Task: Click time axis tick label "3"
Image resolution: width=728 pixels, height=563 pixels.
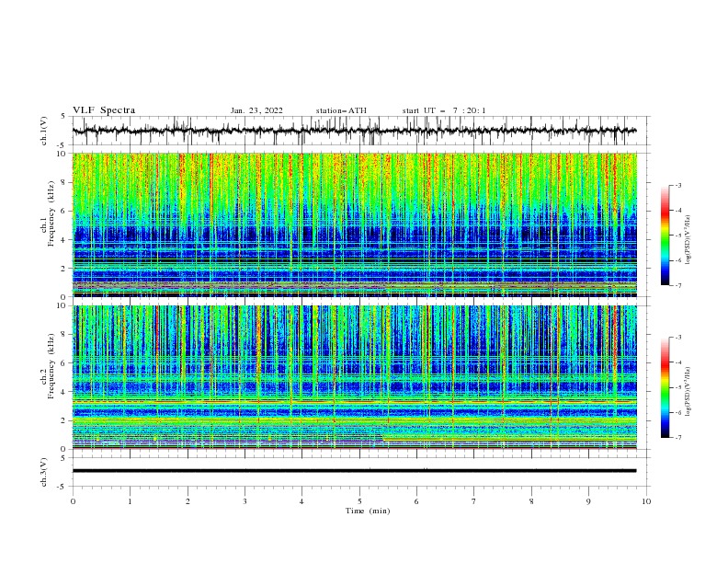Action: pyautogui.click(x=245, y=501)
